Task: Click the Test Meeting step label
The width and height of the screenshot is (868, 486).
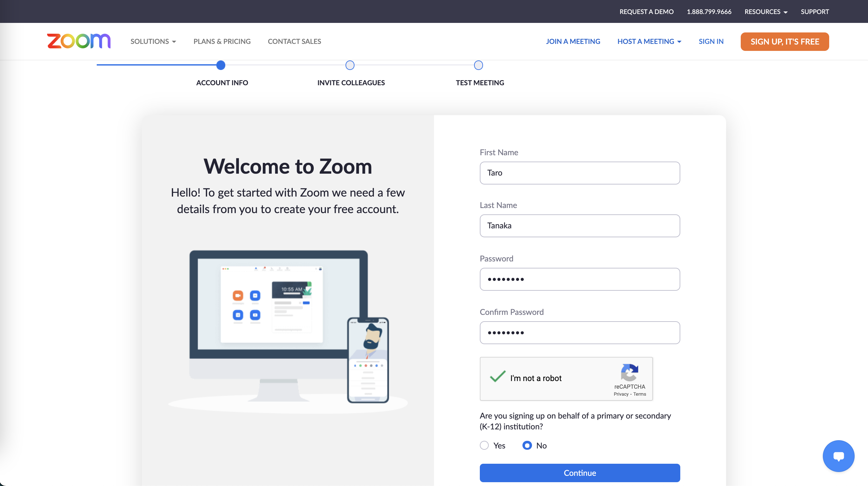Action: pos(480,83)
